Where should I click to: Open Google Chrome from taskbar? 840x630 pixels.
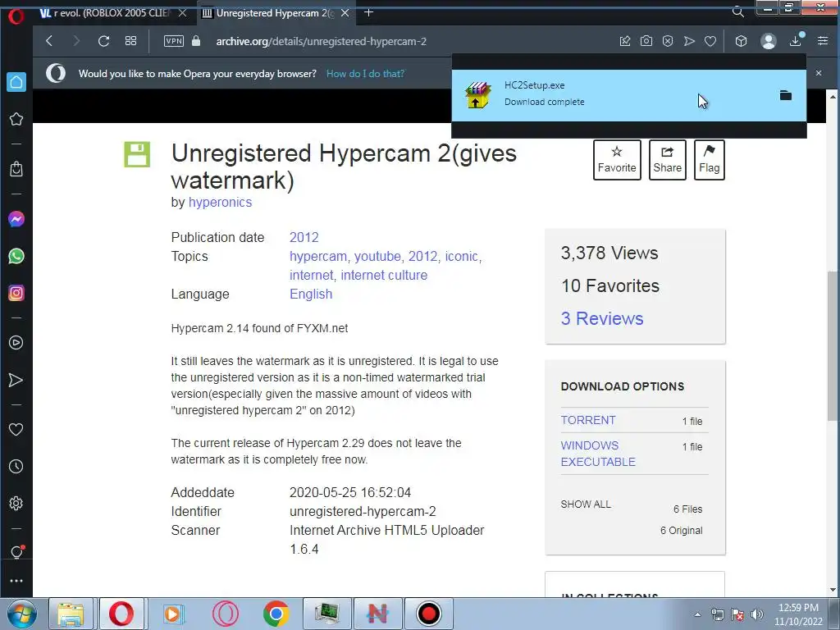tap(276, 614)
